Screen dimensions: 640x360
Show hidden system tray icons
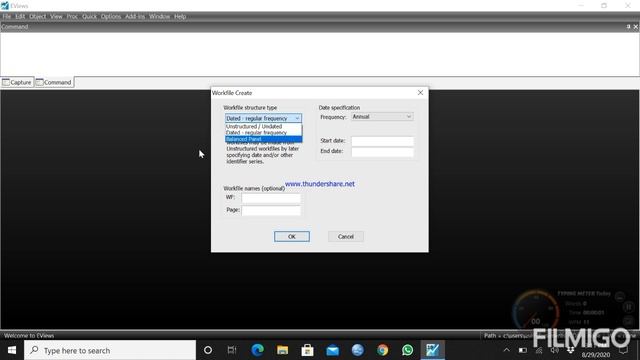coord(507,350)
